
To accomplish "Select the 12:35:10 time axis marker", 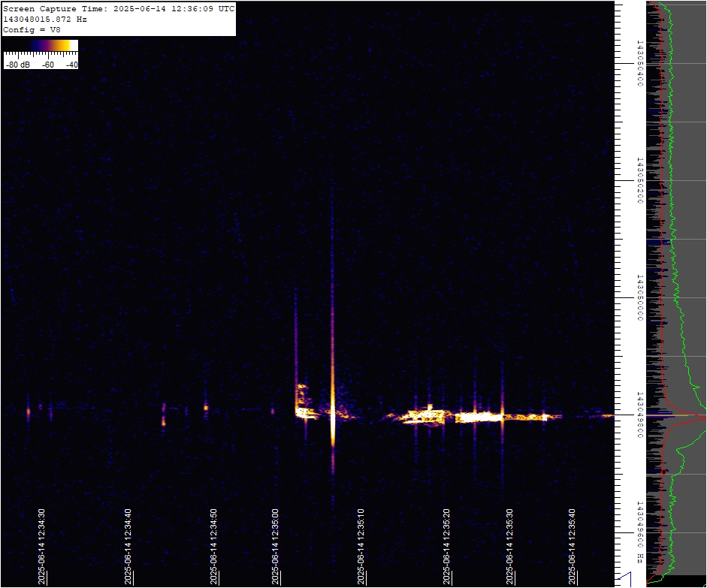I will point(361,547).
